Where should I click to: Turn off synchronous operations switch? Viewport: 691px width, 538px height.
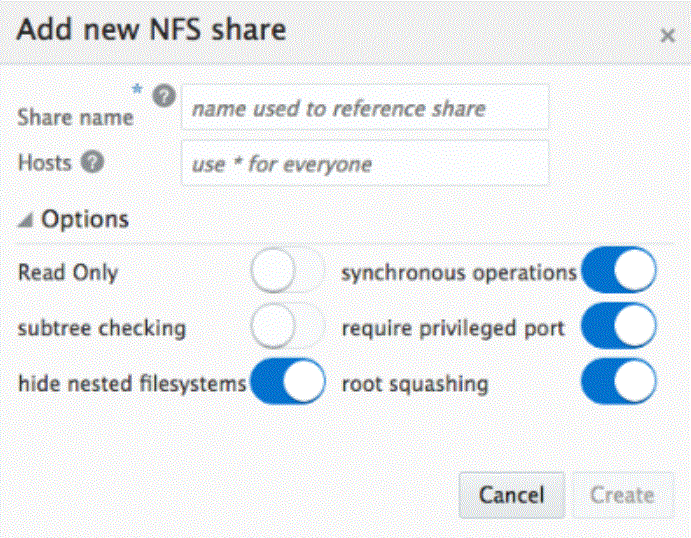[x=619, y=272]
